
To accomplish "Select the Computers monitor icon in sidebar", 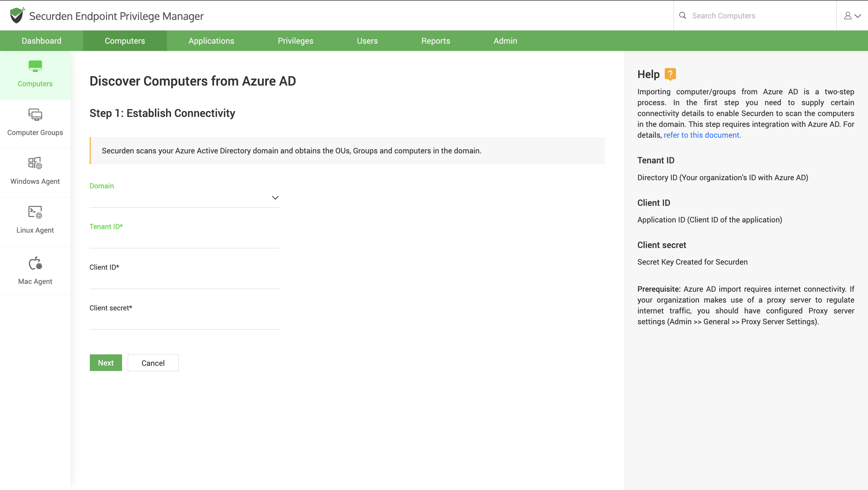I will tap(35, 66).
